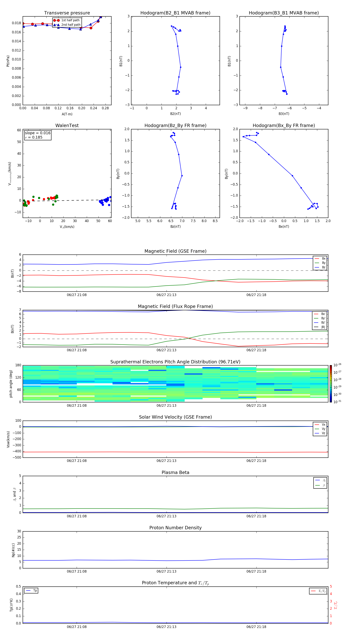Click '06/27 21:18' tick under proton temperature plot
The image size is (351, 644).
coord(256,627)
